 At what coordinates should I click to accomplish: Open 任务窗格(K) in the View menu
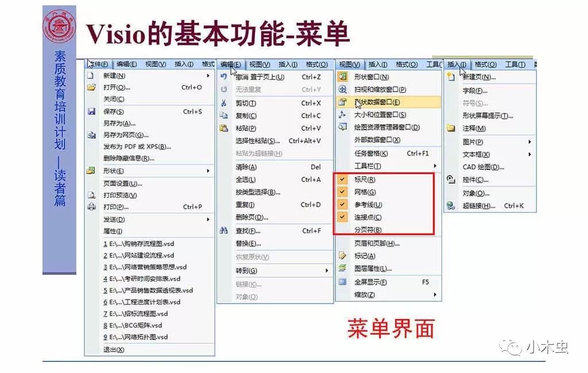tap(371, 153)
